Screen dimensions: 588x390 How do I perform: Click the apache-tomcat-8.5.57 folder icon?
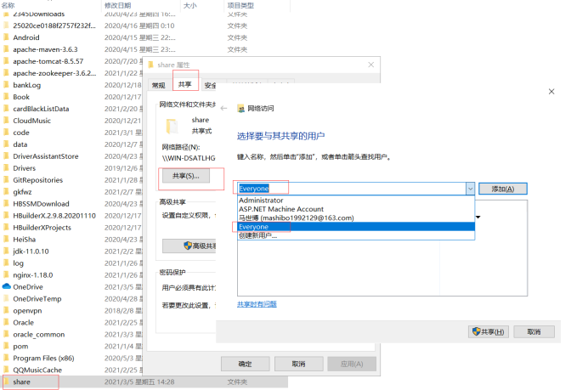pyautogui.click(x=6, y=61)
